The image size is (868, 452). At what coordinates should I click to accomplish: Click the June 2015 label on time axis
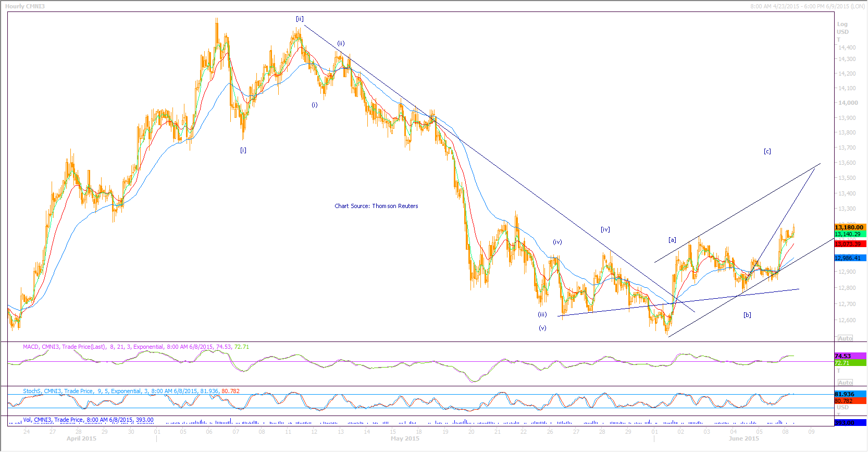click(x=743, y=438)
